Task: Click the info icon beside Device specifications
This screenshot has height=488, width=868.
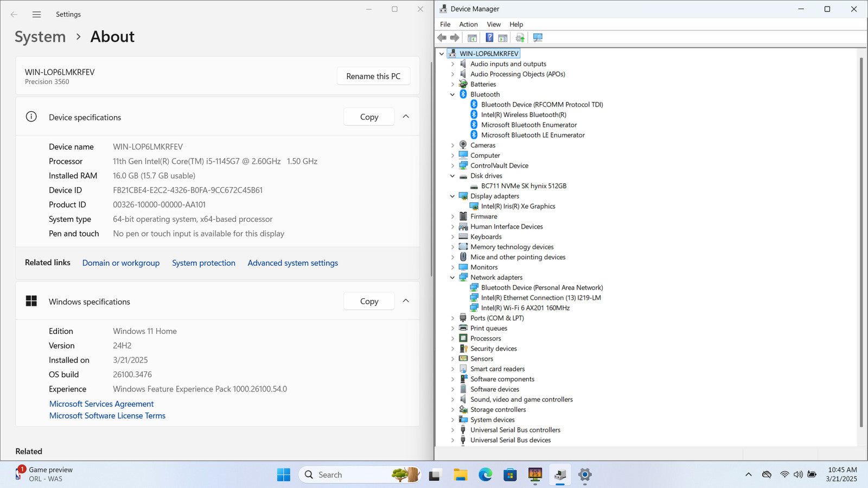Action: 31,117
